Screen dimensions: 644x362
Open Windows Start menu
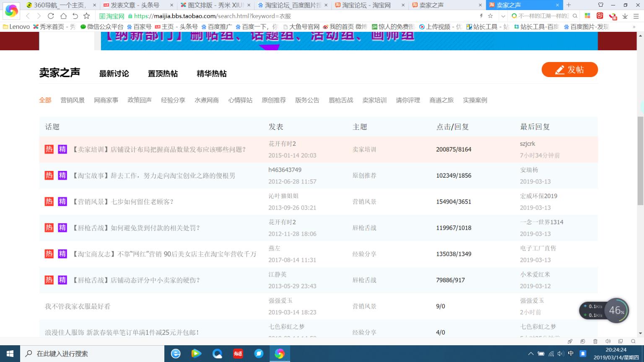point(10,354)
